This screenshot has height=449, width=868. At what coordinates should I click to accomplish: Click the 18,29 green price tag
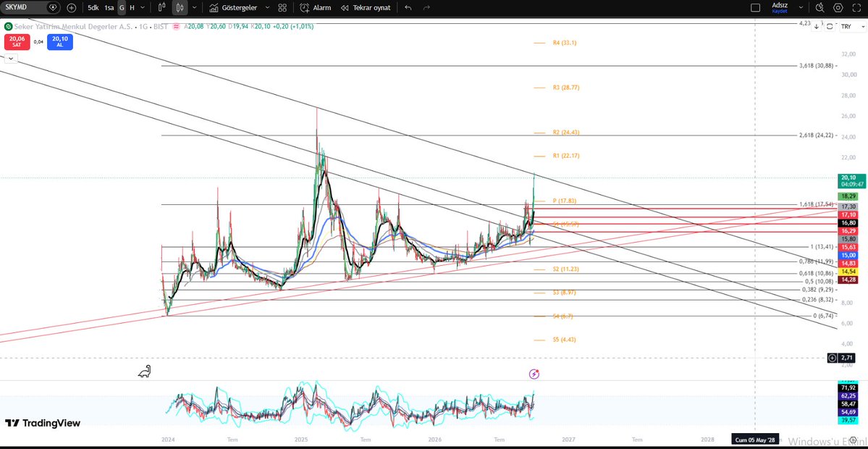click(848, 196)
